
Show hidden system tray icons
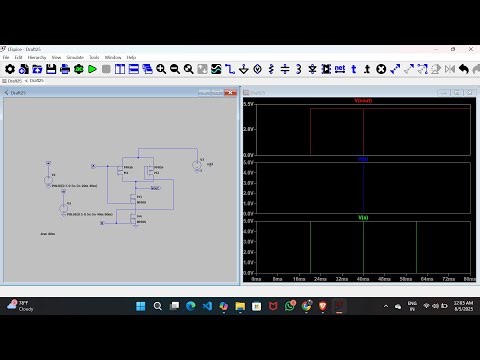pos(386,306)
